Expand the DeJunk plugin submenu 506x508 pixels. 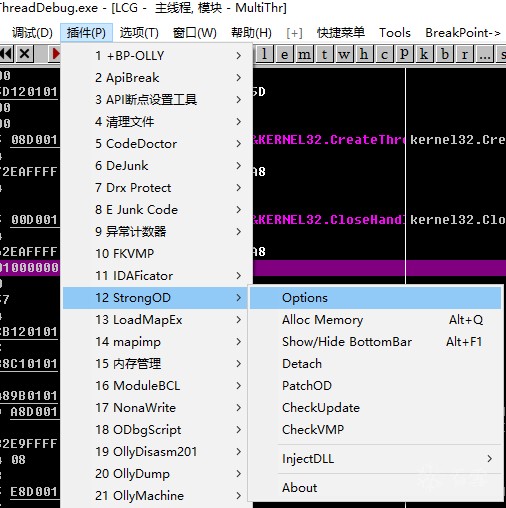pyautogui.click(x=155, y=165)
